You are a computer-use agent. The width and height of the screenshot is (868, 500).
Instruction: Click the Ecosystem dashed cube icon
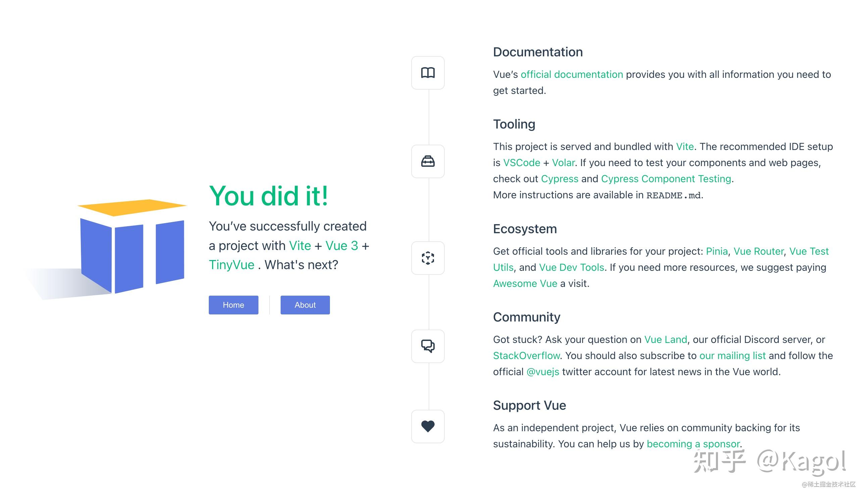[x=428, y=258]
